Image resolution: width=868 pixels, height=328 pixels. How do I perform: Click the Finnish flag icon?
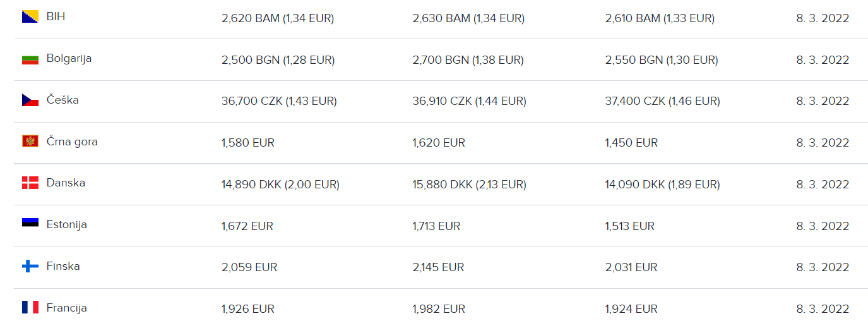pos(30,267)
